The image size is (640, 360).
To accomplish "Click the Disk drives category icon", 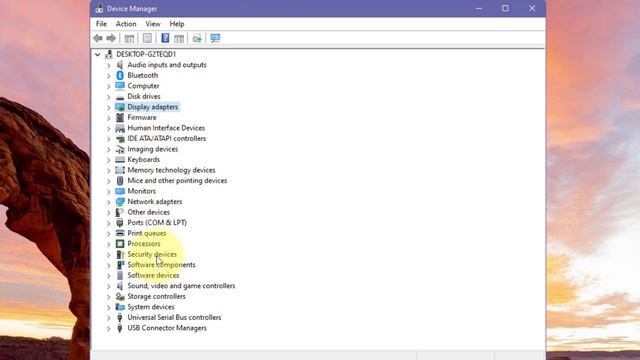I will click(120, 97).
